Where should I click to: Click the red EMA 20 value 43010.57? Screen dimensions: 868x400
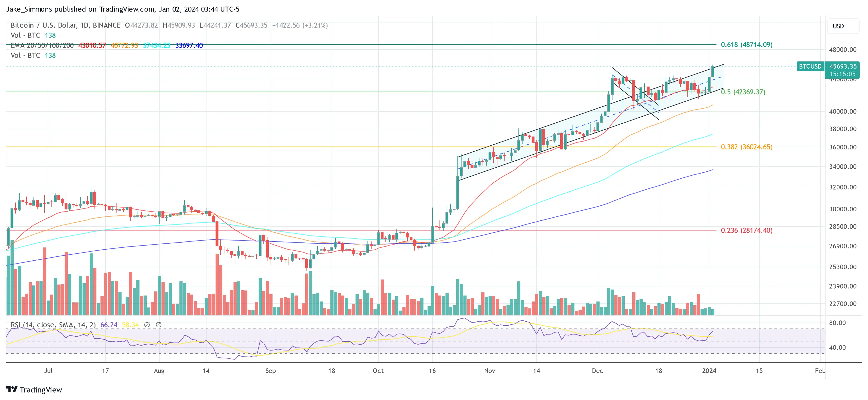[x=92, y=45]
